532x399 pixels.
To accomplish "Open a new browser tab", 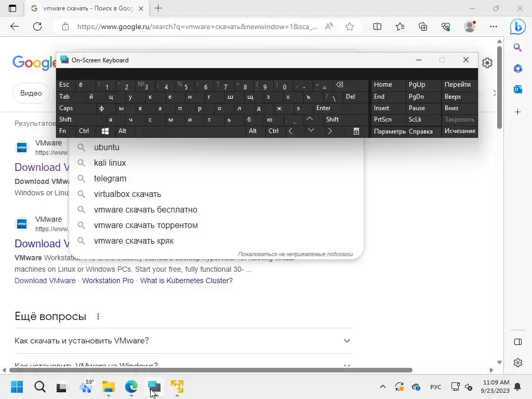I will [x=158, y=8].
